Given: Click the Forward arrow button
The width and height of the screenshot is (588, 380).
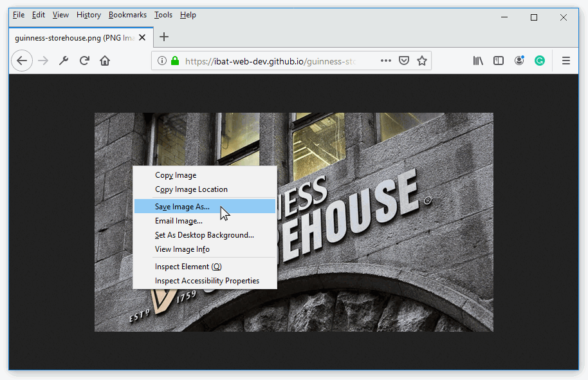Looking at the screenshot, I should point(43,61).
